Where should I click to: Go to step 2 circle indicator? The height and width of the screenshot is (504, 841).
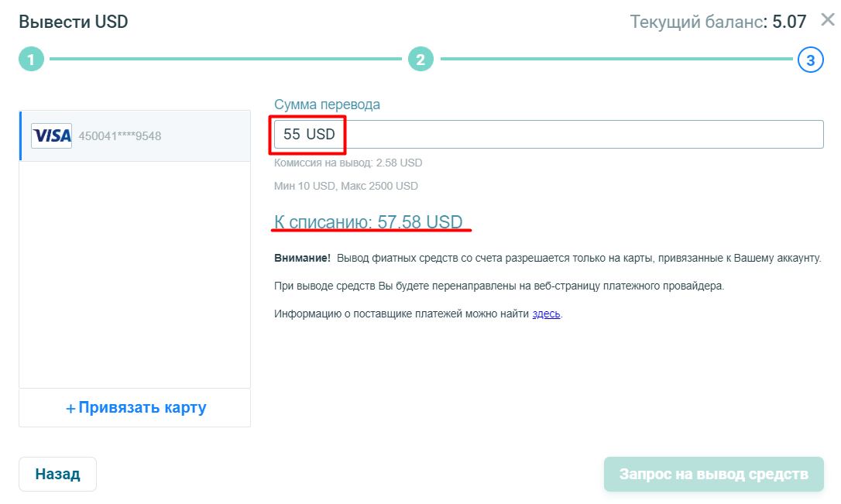click(x=420, y=60)
